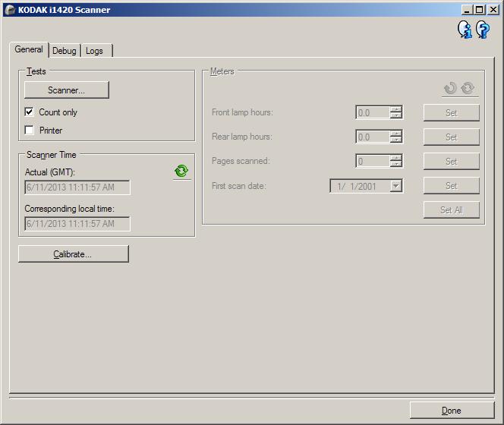Open the Help question mark icon
Image resolution: width=504 pixels, height=425 pixels.
point(483,30)
